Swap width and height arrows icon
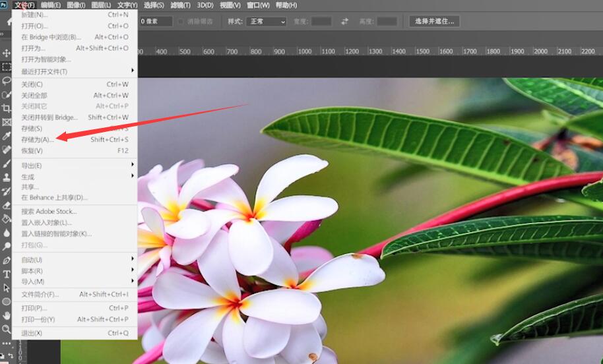The width and height of the screenshot is (603, 364). (x=344, y=22)
